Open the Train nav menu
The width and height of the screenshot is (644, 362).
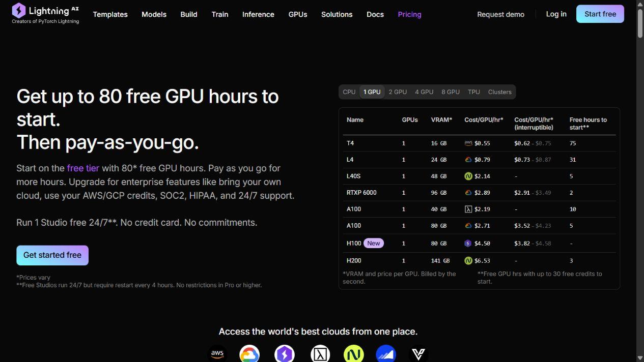tap(220, 14)
